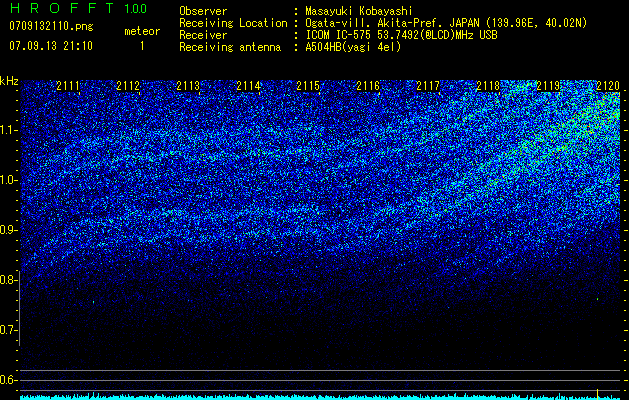This screenshot has height=400, width=629.
Task: Click the cyan signal level strip at bottom
Action: pyautogui.click(x=321, y=397)
